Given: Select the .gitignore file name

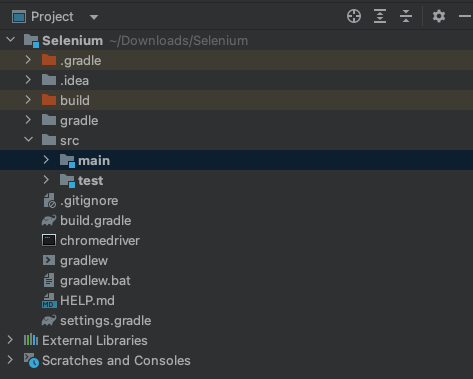Looking at the screenshot, I should coord(89,201).
